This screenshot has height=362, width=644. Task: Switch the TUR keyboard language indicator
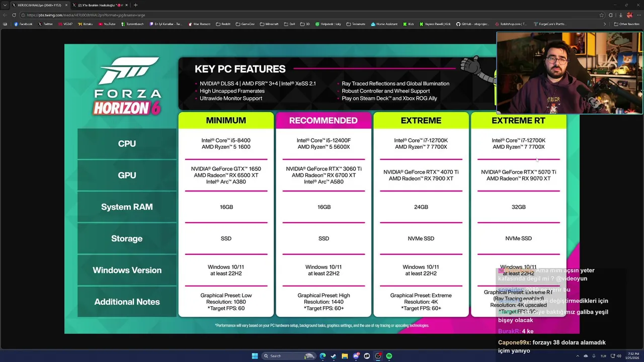tap(603, 356)
